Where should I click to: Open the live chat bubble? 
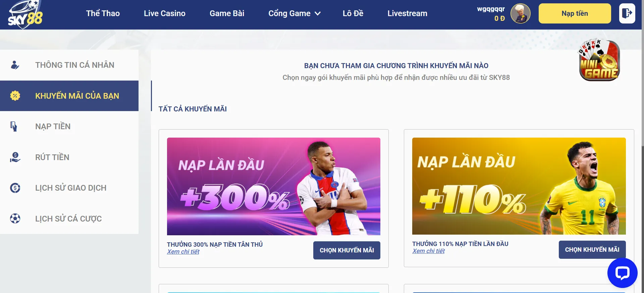coord(622,273)
